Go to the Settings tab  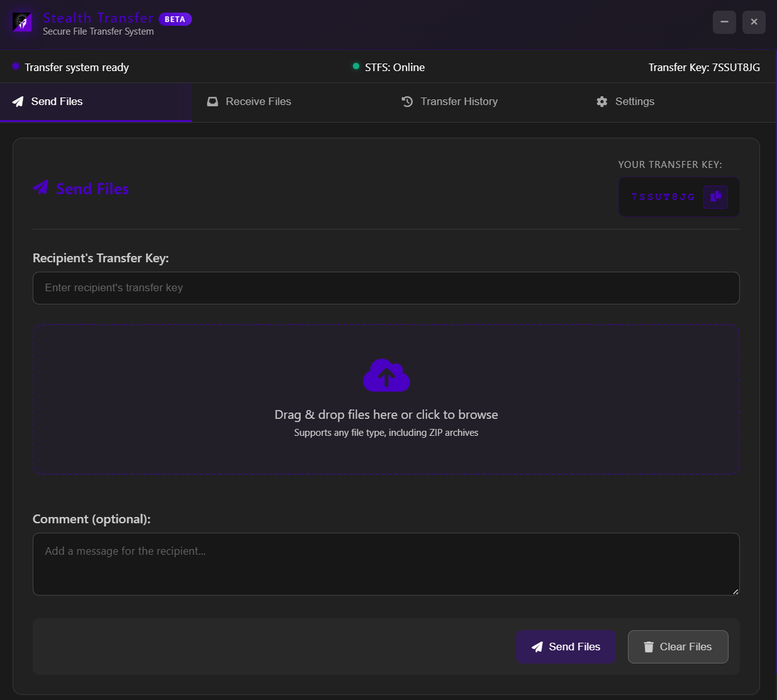point(634,102)
